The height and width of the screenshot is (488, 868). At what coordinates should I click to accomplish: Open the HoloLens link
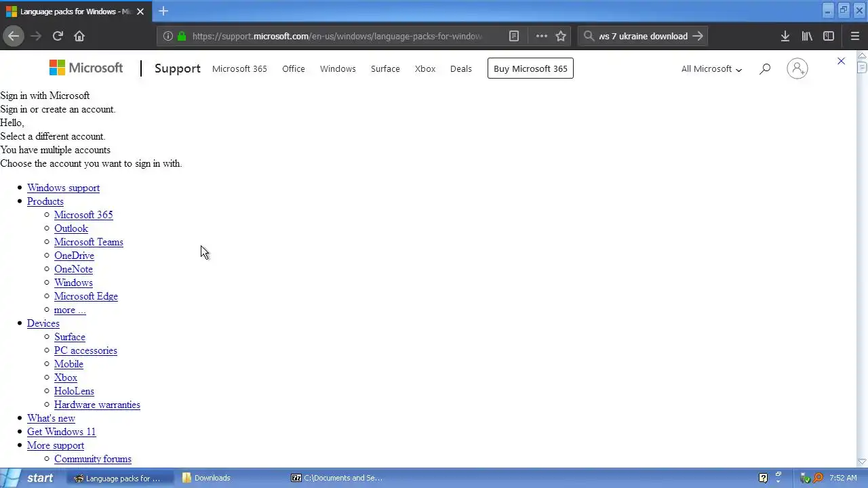point(74,391)
